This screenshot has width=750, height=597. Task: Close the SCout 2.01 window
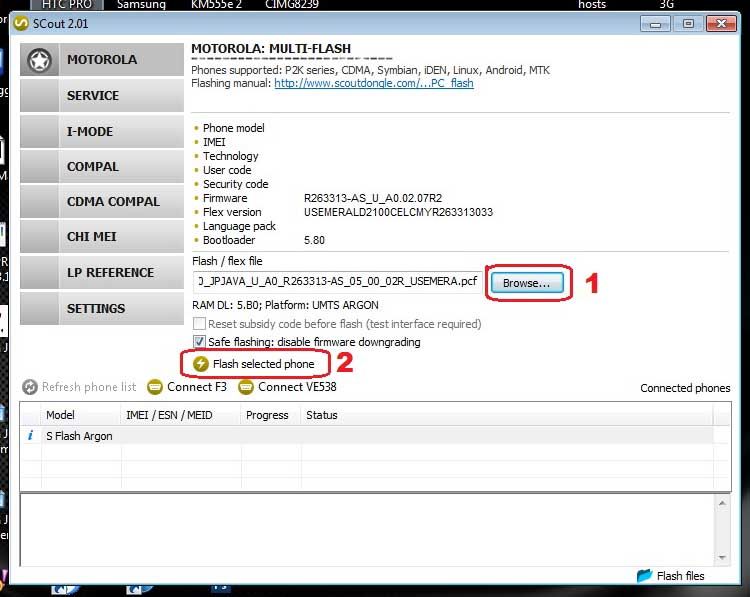point(721,24)
